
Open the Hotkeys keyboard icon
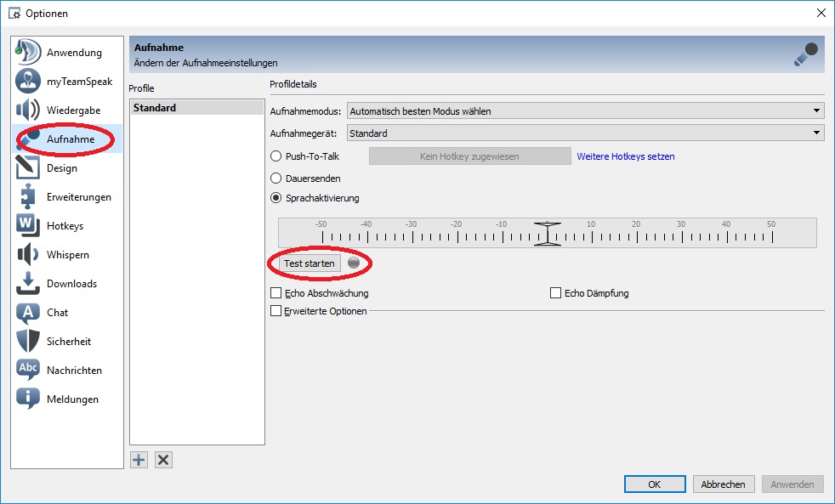coord(28,226)
